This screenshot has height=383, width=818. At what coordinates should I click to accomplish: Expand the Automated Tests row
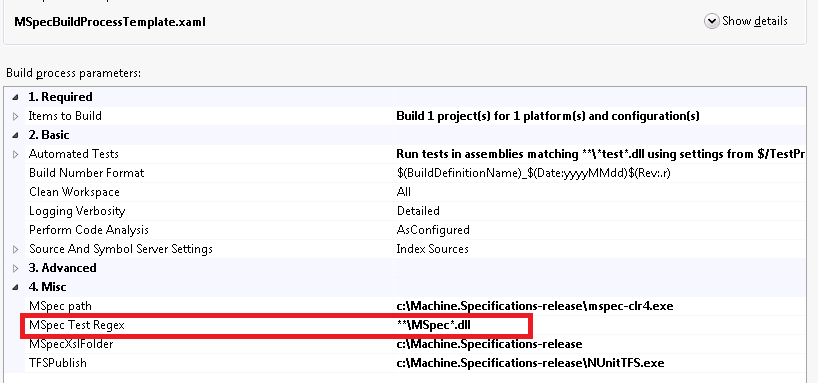pos(16,154)
